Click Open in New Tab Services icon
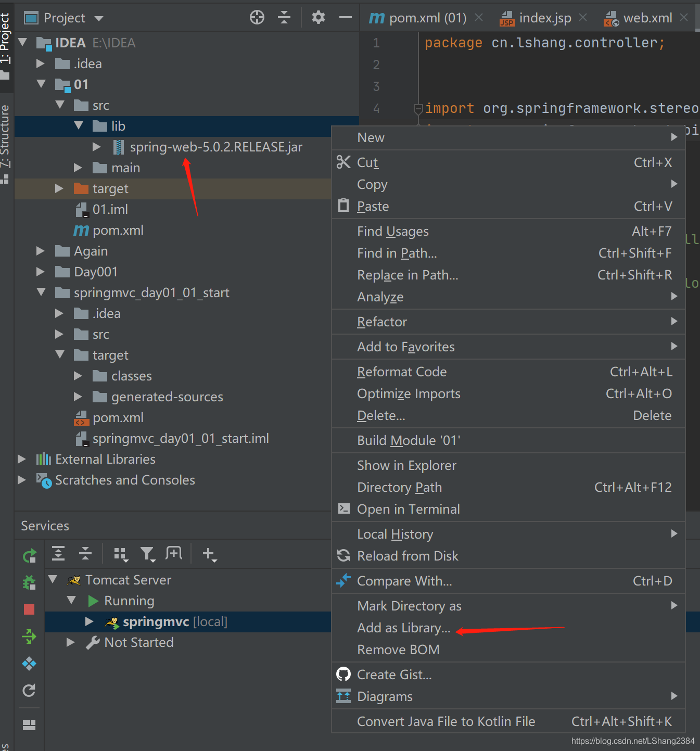 click(174, 553)
